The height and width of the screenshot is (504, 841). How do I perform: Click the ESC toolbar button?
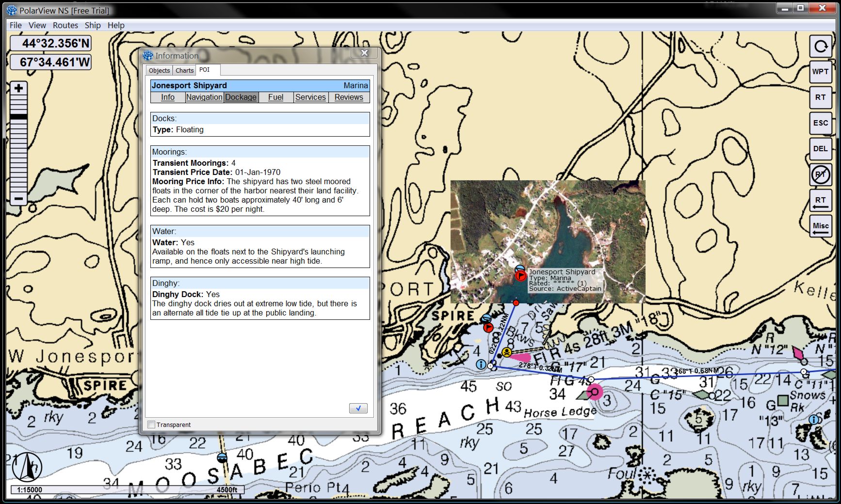point(821,123)
